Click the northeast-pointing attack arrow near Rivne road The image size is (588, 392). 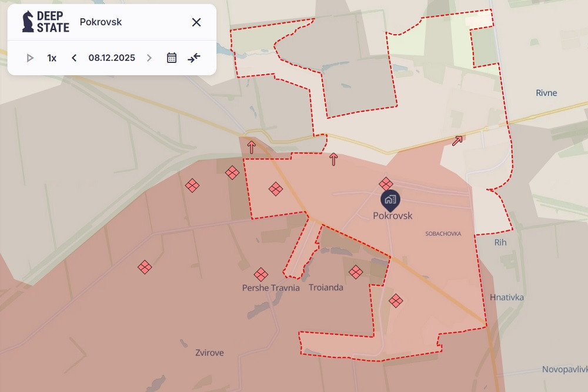(x=457, y=140)
